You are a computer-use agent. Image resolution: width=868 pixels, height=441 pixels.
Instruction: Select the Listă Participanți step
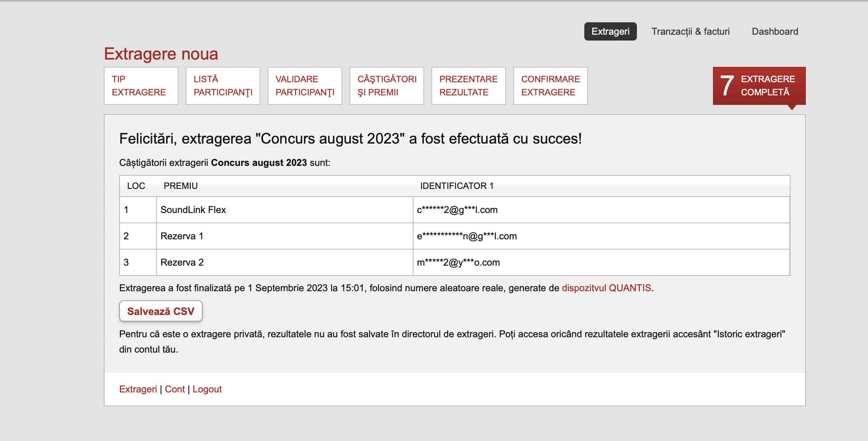tap(223, 86)
